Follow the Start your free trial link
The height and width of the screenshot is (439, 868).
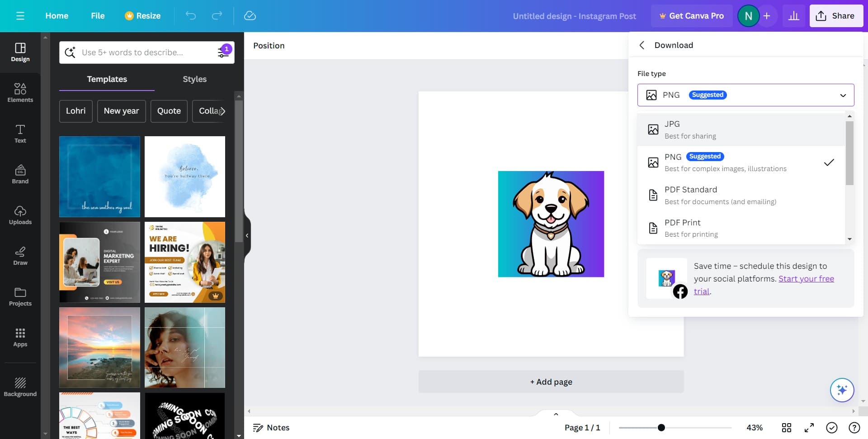pyautogui.click(x=806, y=279)
